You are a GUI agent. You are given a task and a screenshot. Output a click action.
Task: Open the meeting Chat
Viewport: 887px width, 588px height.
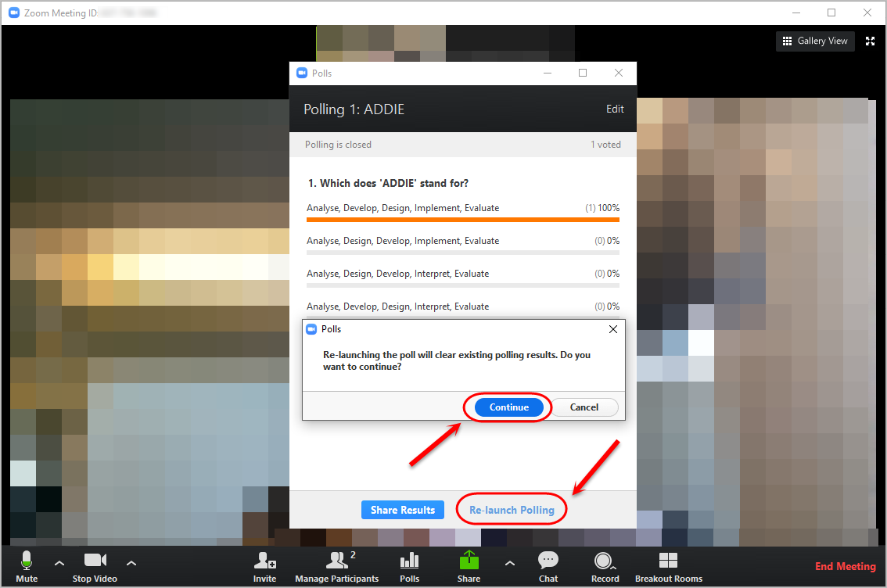[x=548, y=566]
